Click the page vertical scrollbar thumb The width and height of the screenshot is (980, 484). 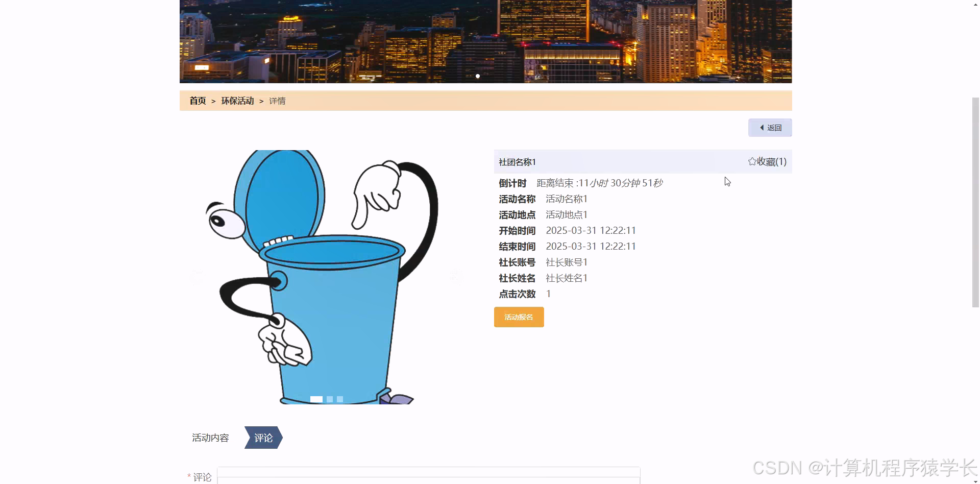coord(975,202)
